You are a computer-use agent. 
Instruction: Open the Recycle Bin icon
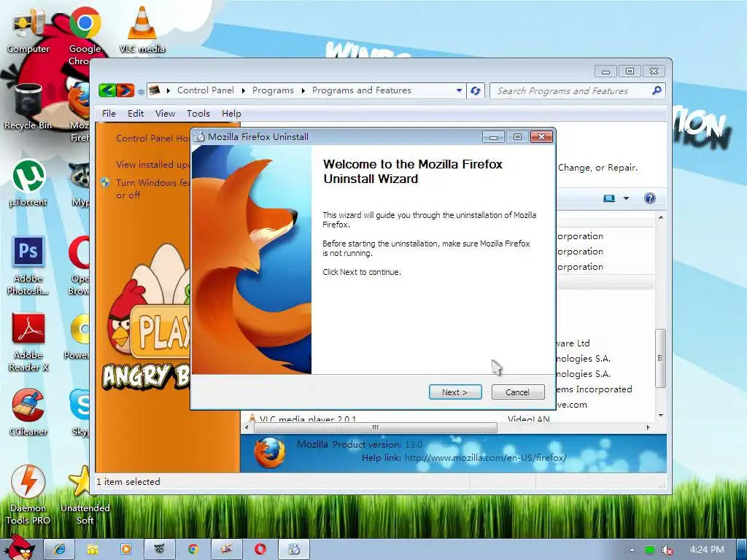coord(28,107)
